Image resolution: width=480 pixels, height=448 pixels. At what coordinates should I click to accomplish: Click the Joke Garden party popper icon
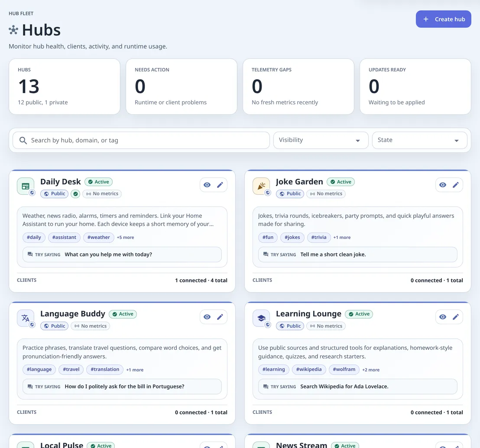(x=261, y=186)
